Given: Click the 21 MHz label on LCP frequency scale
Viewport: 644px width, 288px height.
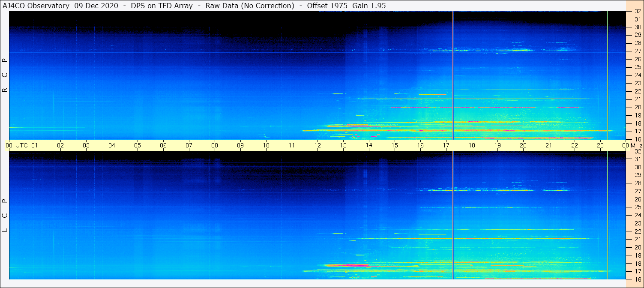Looking at the screenshot, I should (x=637, y=239).
